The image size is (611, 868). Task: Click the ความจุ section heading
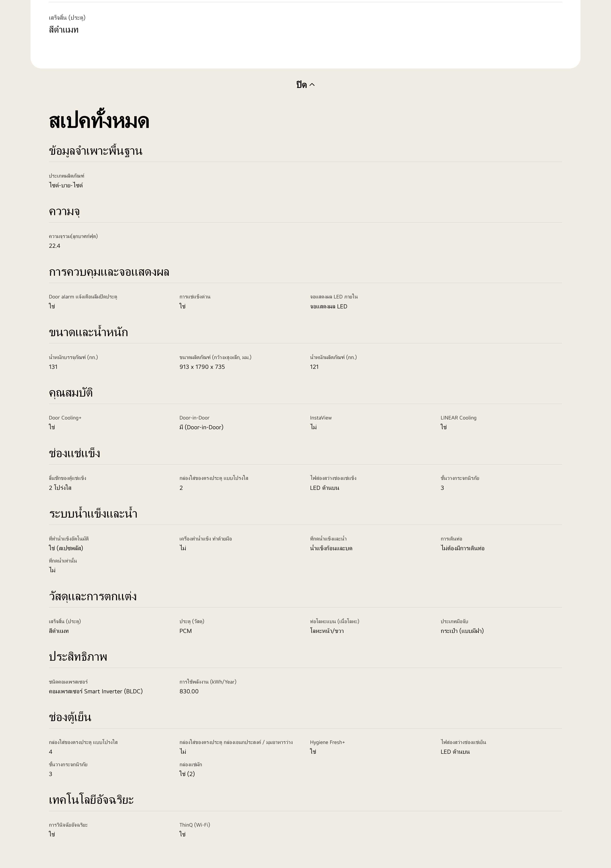(x=64, y=211)
